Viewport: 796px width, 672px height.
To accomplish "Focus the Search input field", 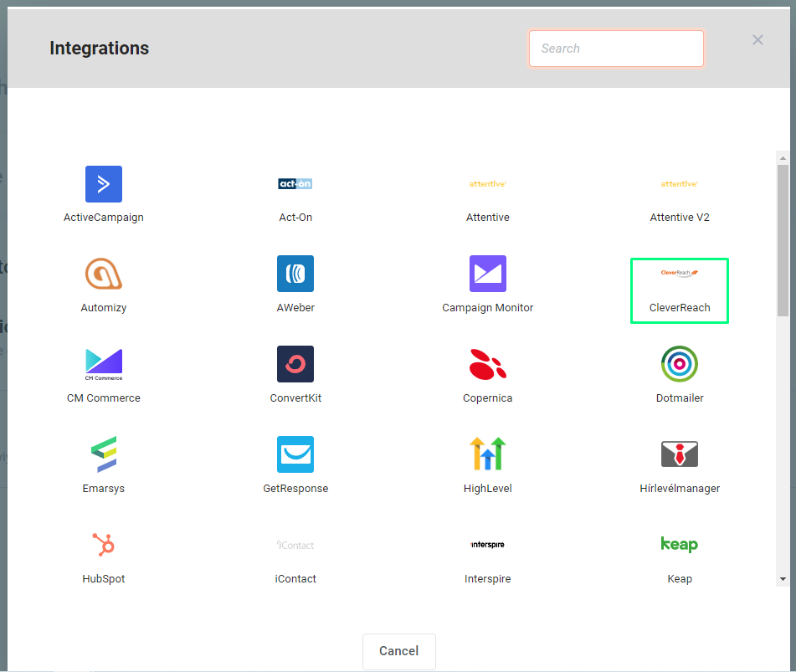I will (x=616, y=49).
